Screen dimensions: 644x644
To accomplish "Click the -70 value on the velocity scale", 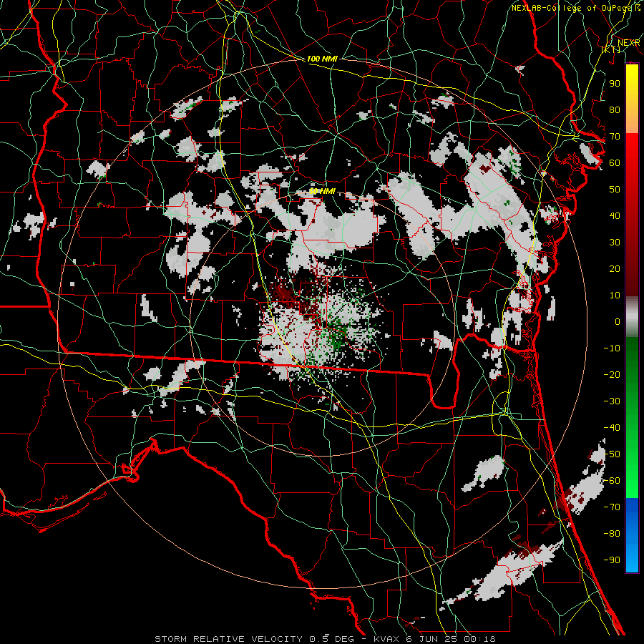I will 612,507.
